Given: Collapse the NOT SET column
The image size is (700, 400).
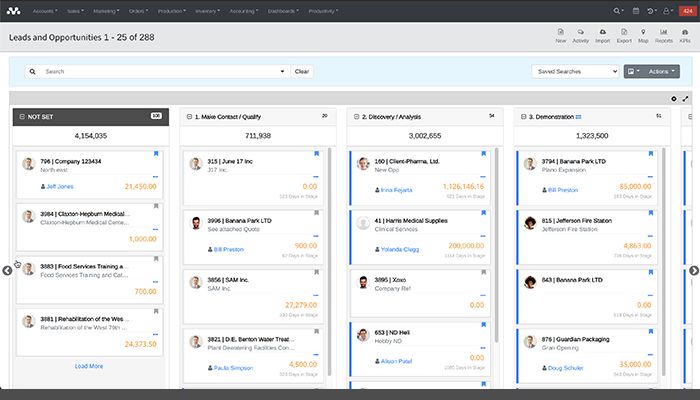Looking at the screenshot, I should click(x=22, y=117).
